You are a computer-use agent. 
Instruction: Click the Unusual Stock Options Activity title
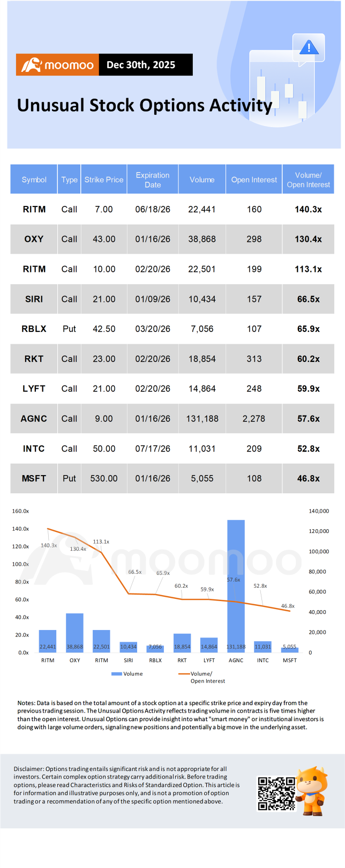click(x=145, y=105)
